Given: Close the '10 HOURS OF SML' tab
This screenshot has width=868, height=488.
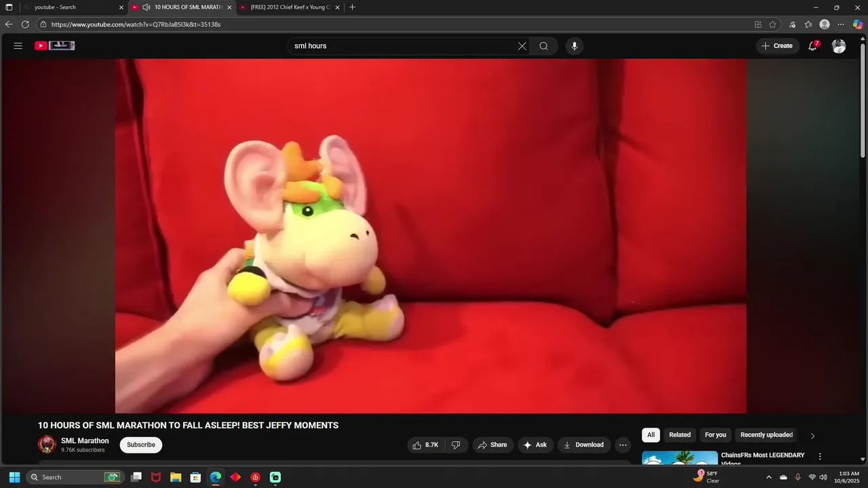Looking at the screenshot, I should pyautogui.click(x=229, y=7).
